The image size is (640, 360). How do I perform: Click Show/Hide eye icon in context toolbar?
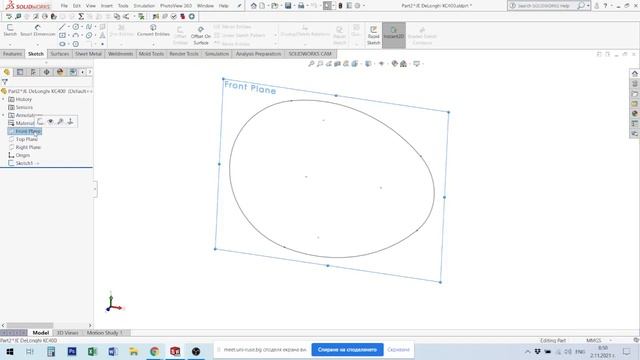(51, 122)
